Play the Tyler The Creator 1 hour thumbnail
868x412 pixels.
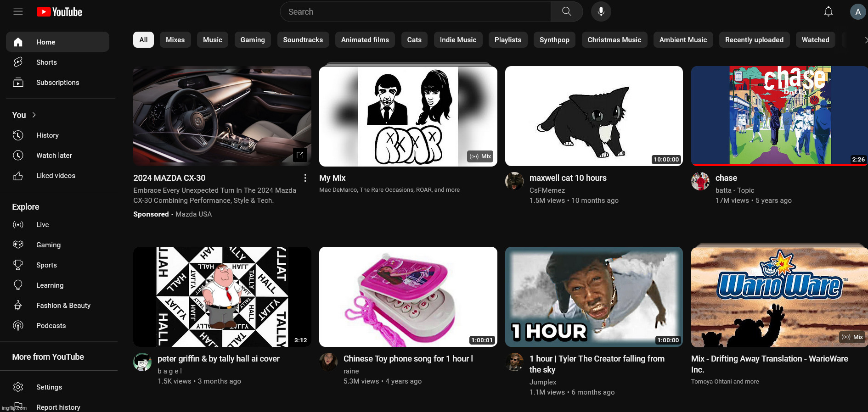click(x=594, y=297)
